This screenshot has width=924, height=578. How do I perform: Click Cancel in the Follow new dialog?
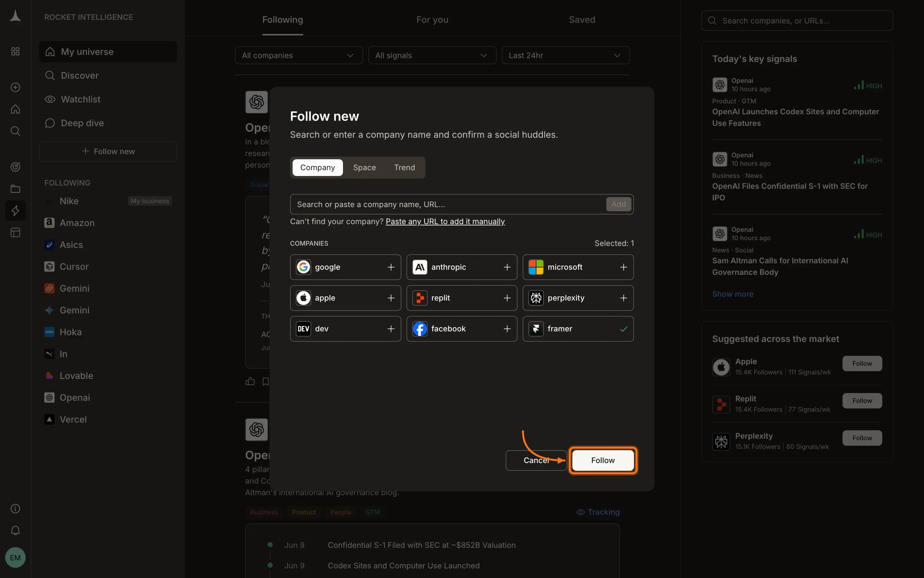[x=536, y=460]
